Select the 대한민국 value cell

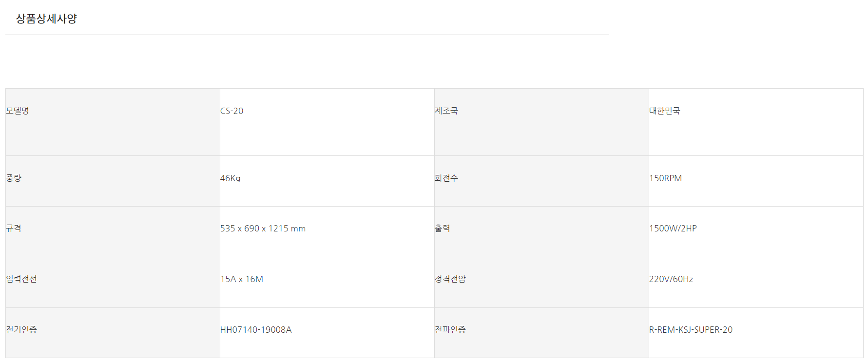pos(664,111)
